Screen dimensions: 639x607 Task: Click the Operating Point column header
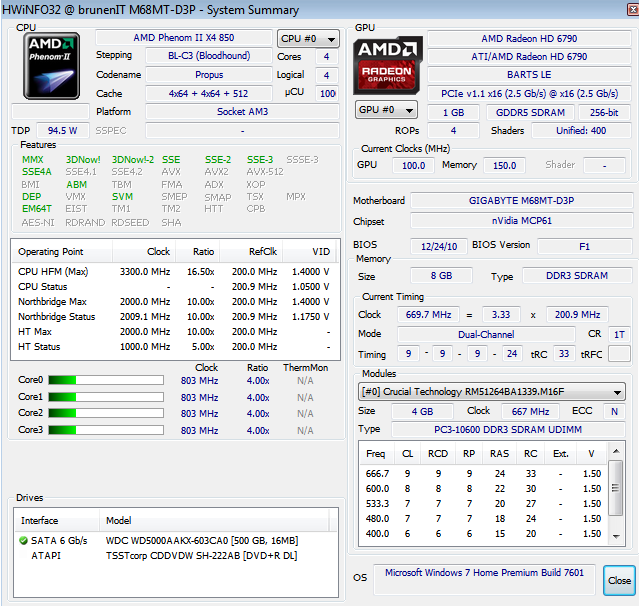click(62, 252)
